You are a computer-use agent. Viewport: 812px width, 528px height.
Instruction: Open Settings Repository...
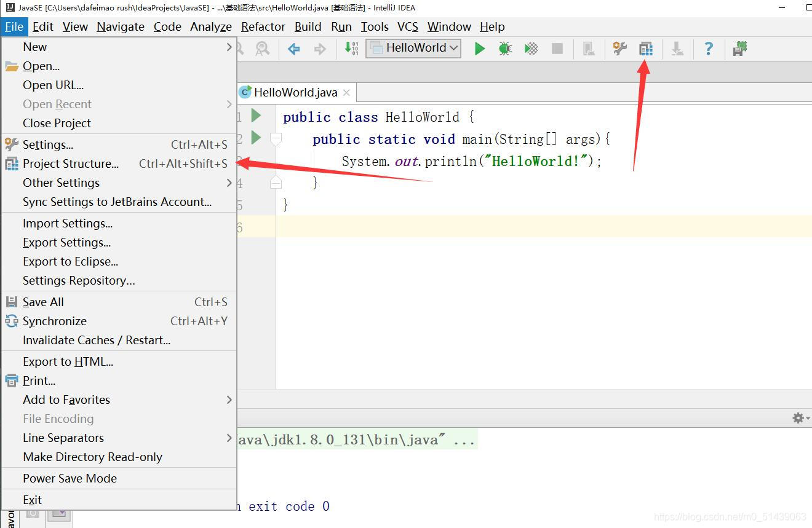point(119,280)
